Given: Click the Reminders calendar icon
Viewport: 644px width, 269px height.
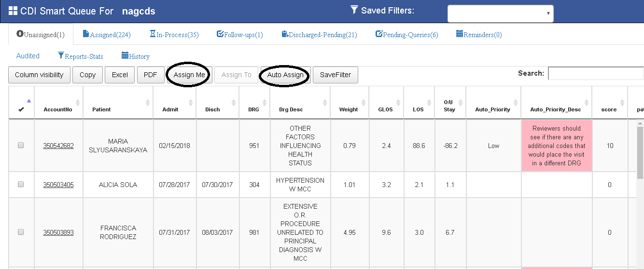Looking at the screenshot, I should [x=460, y=34].
